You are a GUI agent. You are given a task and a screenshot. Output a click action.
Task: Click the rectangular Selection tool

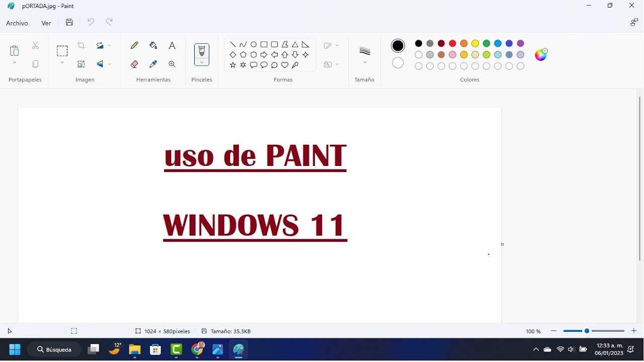pyautogui.click(x=62, y=51)
